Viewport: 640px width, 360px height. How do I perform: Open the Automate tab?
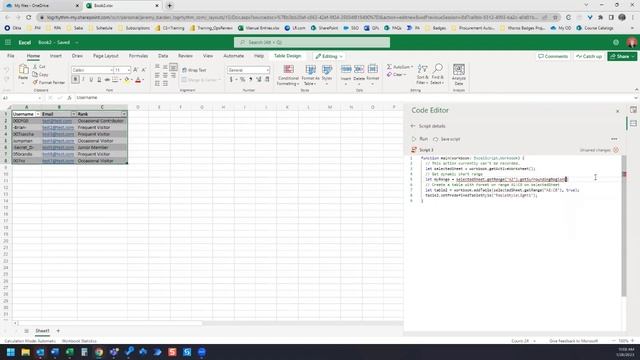(233, 56)
